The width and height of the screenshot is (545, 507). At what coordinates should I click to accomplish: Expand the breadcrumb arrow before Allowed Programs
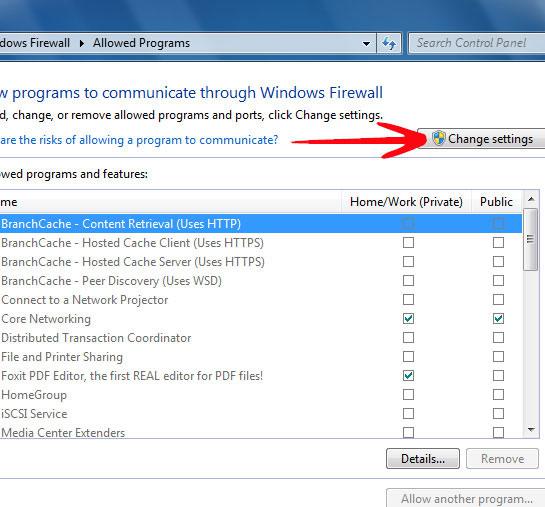[82, 43]
